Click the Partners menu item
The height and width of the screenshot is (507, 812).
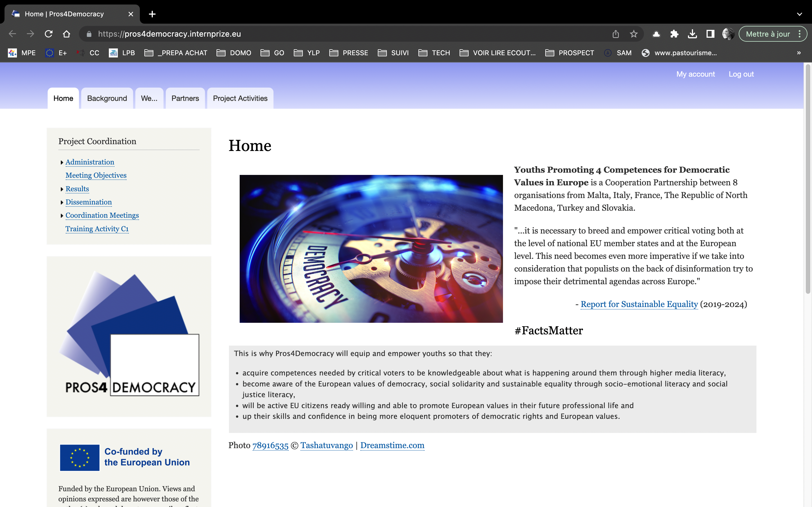[x=185, y=98]
